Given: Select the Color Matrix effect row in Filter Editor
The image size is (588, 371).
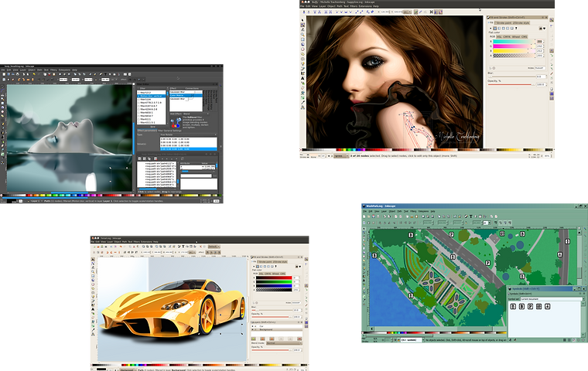Looking at the screenshot, I should pyautogui.click(x=186, y=95).
